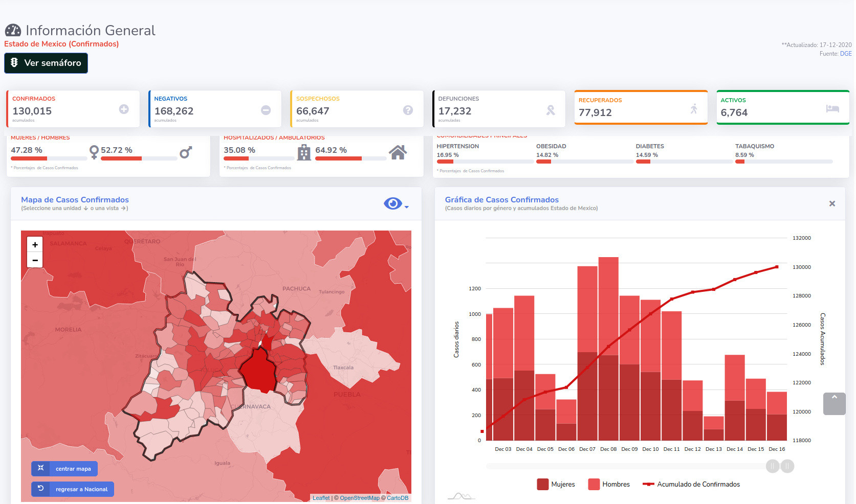Close the Gráfica de Casos Confirmados panel
This screenshot has height=504, width=856.
point(832,203)
